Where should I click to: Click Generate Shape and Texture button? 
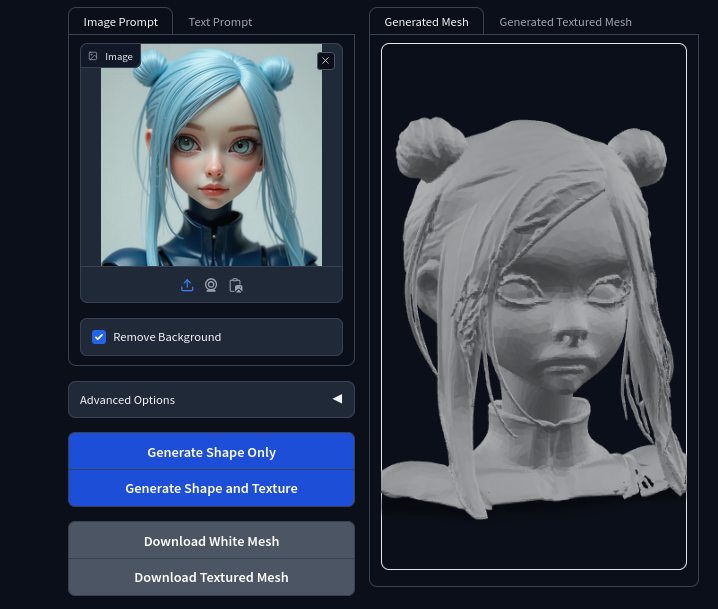tap(212, 488)
